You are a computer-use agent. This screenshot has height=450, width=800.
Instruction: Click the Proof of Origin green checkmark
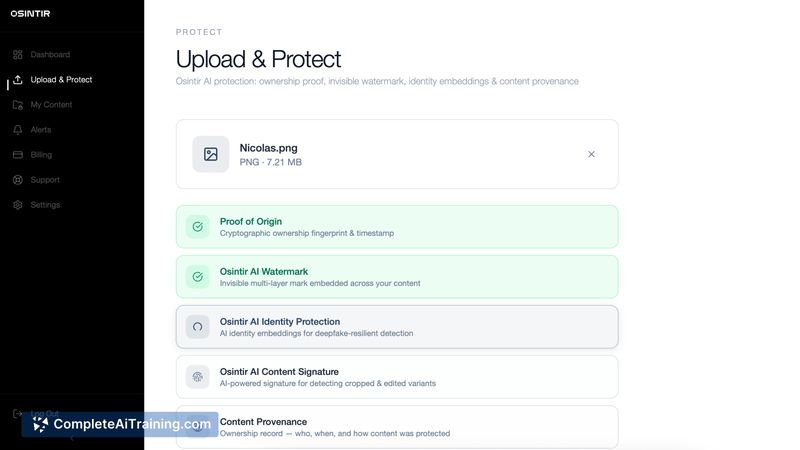197,227
